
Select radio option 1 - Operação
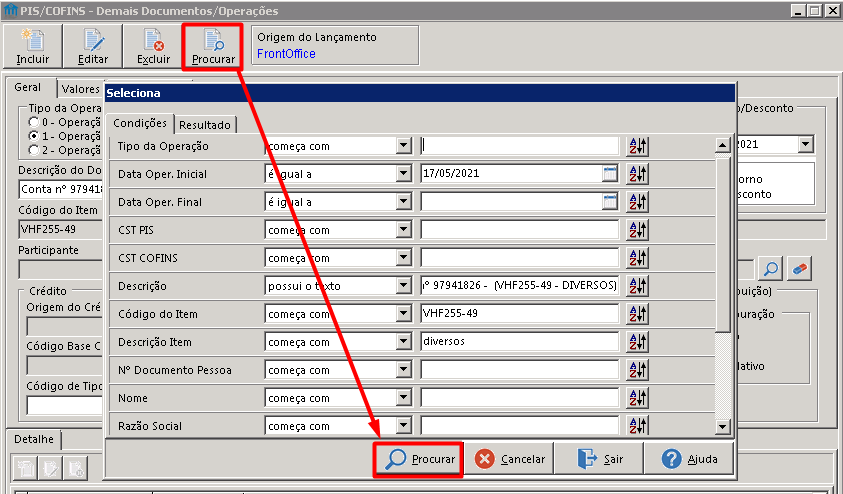click(34, 136)
